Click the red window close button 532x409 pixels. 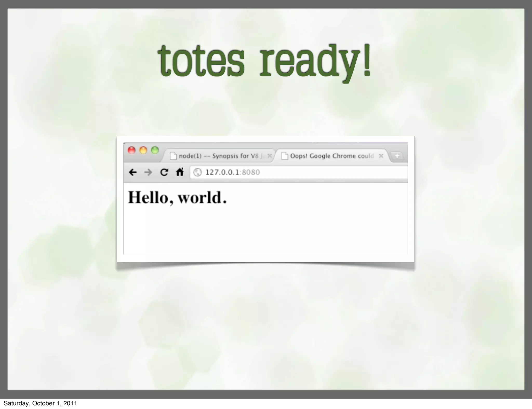[x=132, y=150]
